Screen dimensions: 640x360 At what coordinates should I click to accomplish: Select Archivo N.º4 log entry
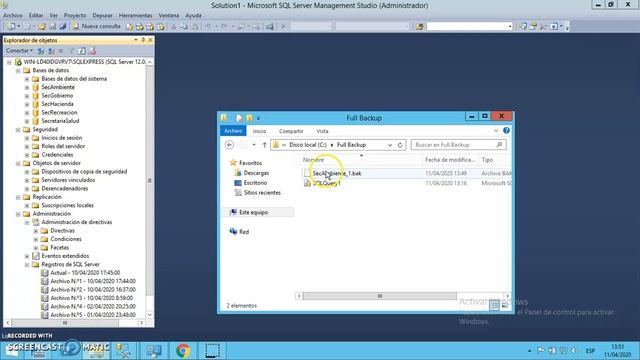(x=93, y=307)
